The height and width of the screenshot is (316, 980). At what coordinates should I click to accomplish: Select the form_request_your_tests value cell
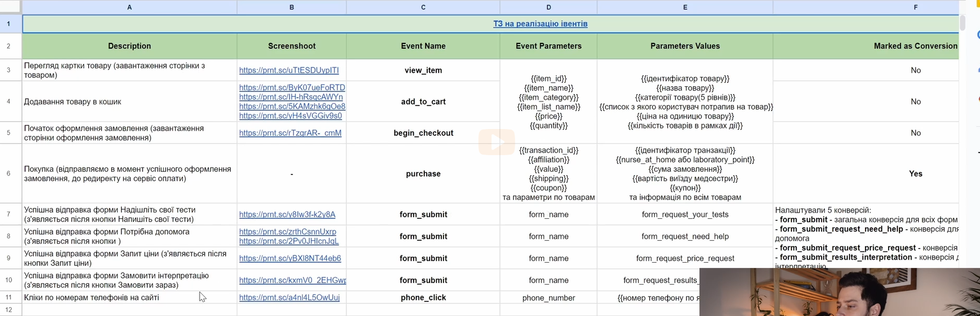pyautogui.click(x=685, y=214)
